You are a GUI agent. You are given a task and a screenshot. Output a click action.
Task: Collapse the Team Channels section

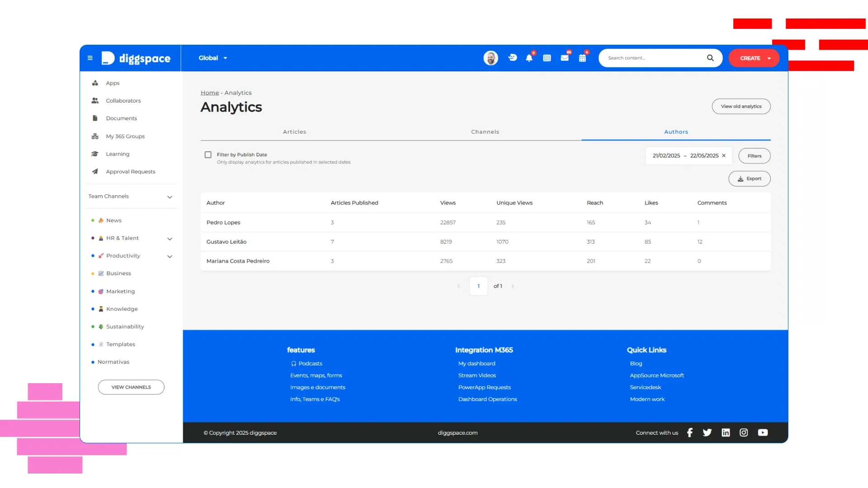click(170, 197)
